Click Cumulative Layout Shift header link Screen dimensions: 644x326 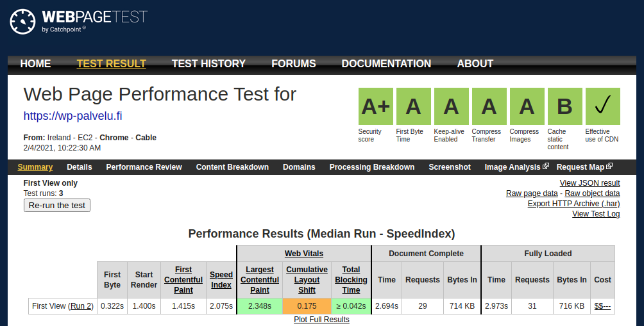coord(307,280)
